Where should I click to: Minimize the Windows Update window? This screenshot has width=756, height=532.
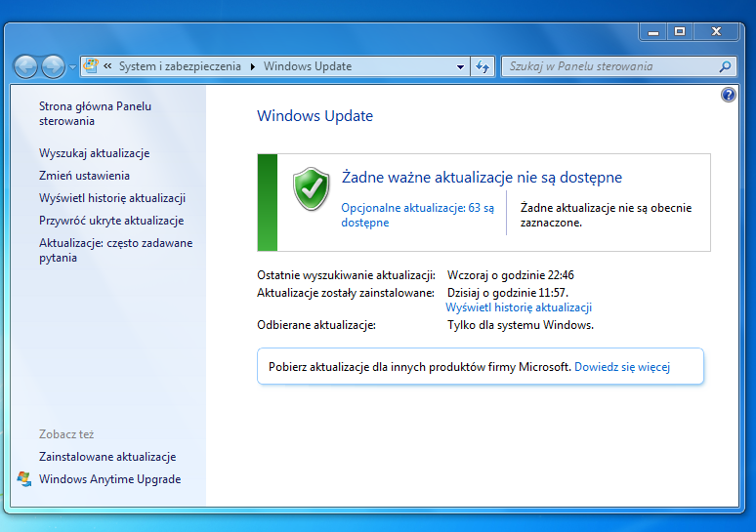(x=653, y=32)
